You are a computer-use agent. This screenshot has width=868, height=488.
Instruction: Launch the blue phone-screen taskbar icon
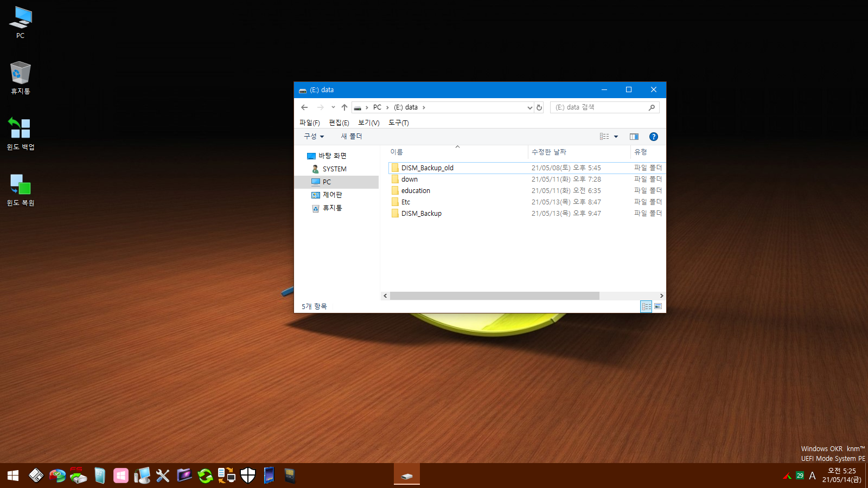[269, 476]
